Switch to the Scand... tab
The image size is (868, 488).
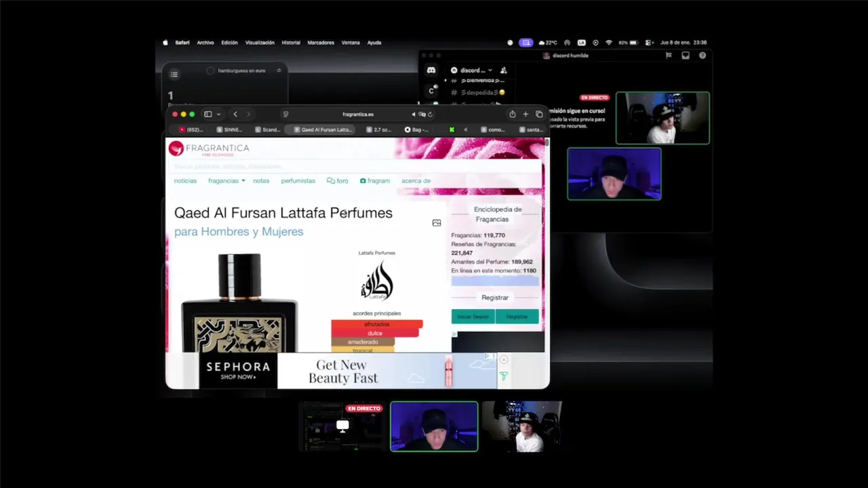point(267,129)
